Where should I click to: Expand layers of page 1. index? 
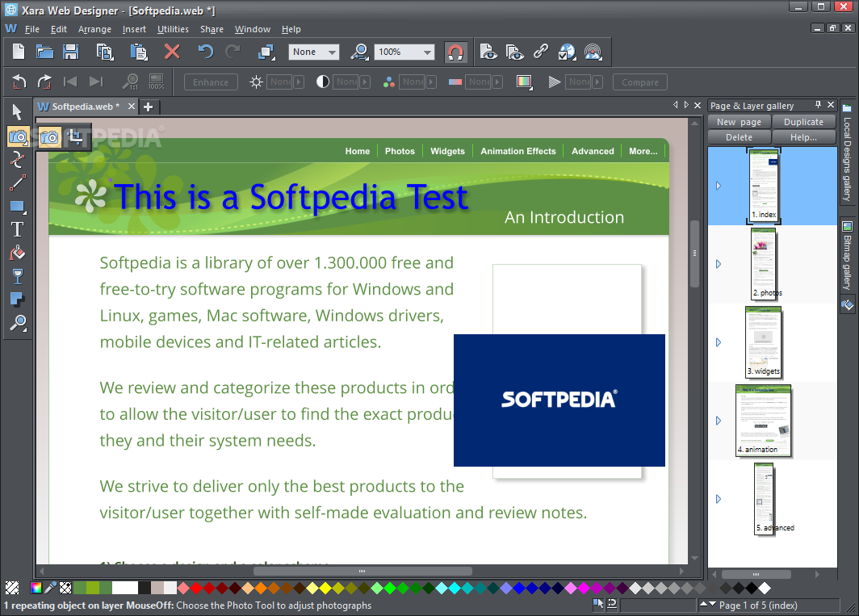tap(719, 186)
